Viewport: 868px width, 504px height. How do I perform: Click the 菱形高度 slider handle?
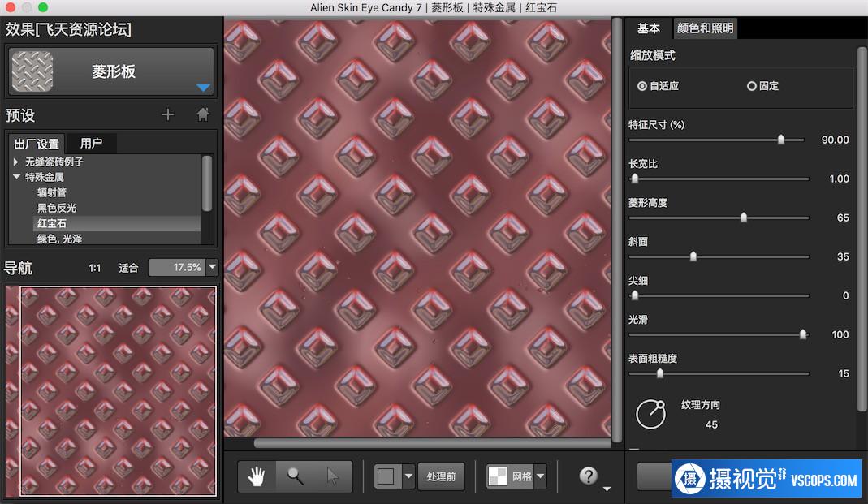click(x=744, y=217)
